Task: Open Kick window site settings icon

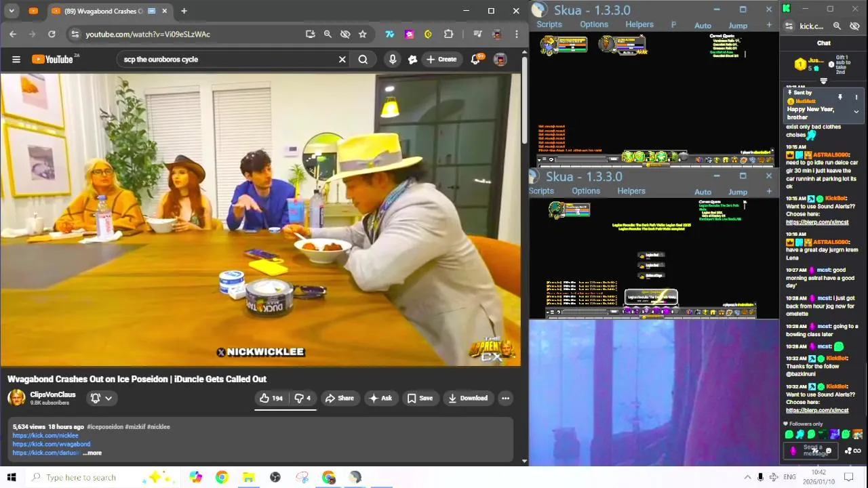Action: pos(789,26)
